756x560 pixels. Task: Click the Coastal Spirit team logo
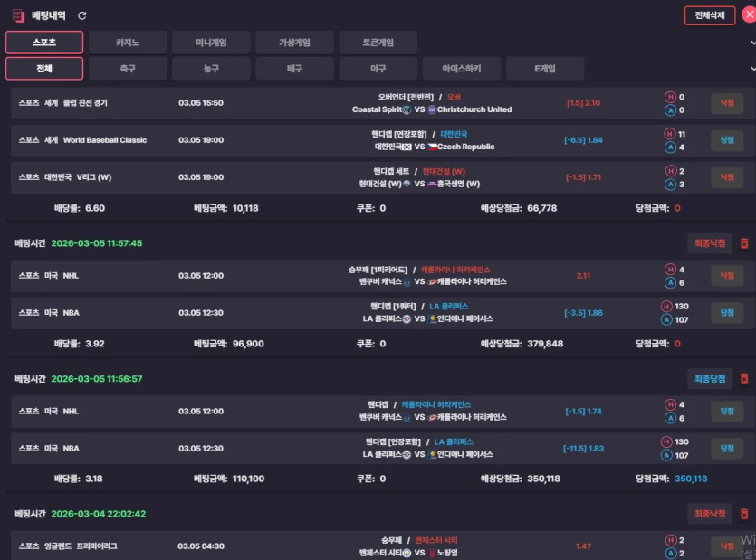[x=407, y=109]
